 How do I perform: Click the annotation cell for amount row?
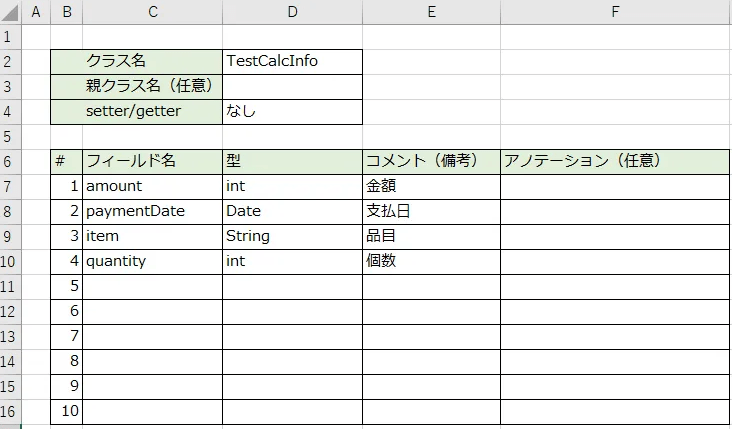615,187
